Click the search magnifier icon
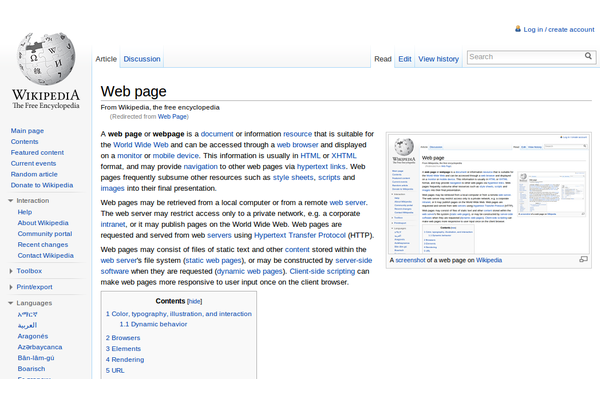The height and width of the screenshot is (400, 600). coord(588,56)
